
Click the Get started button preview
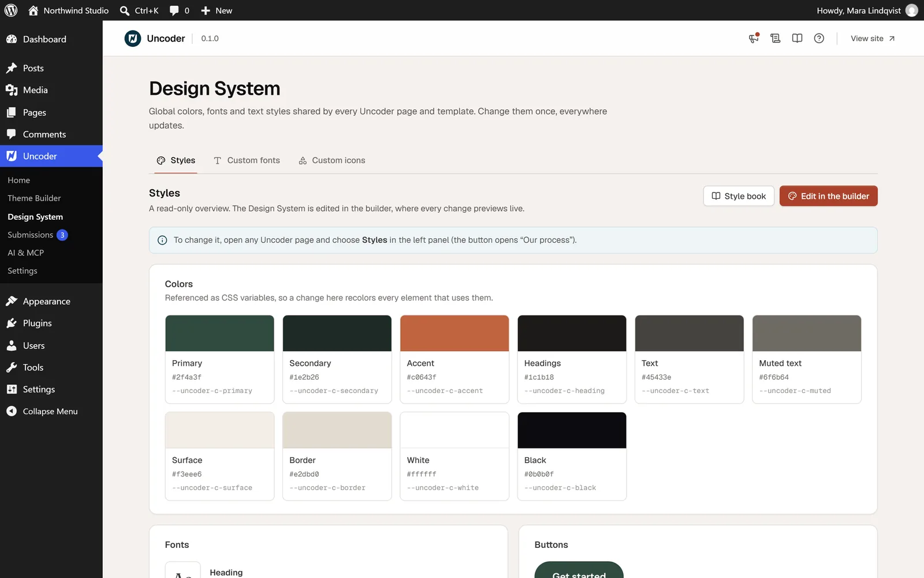[x=579, y=570]
